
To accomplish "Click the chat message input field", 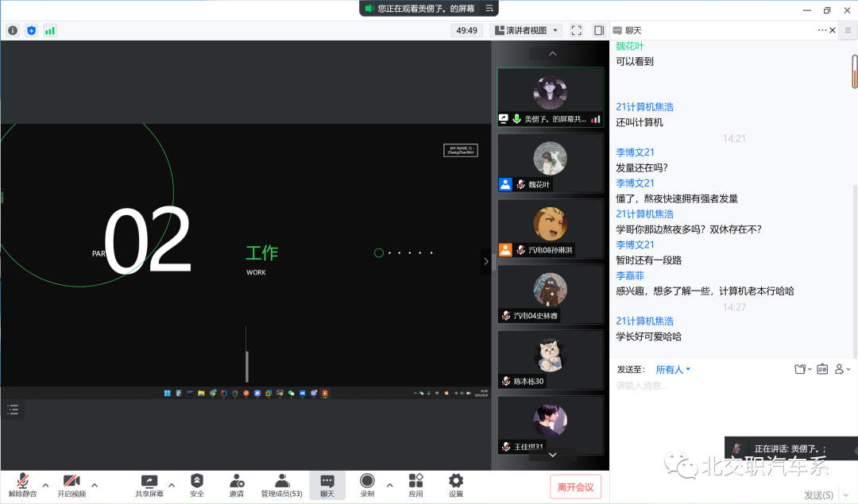I will pos(731,386).
